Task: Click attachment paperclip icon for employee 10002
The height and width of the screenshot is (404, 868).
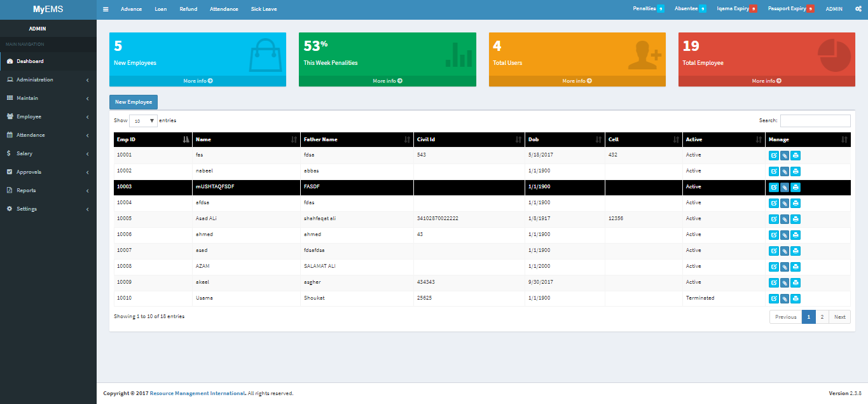Action: click(785, 171)
